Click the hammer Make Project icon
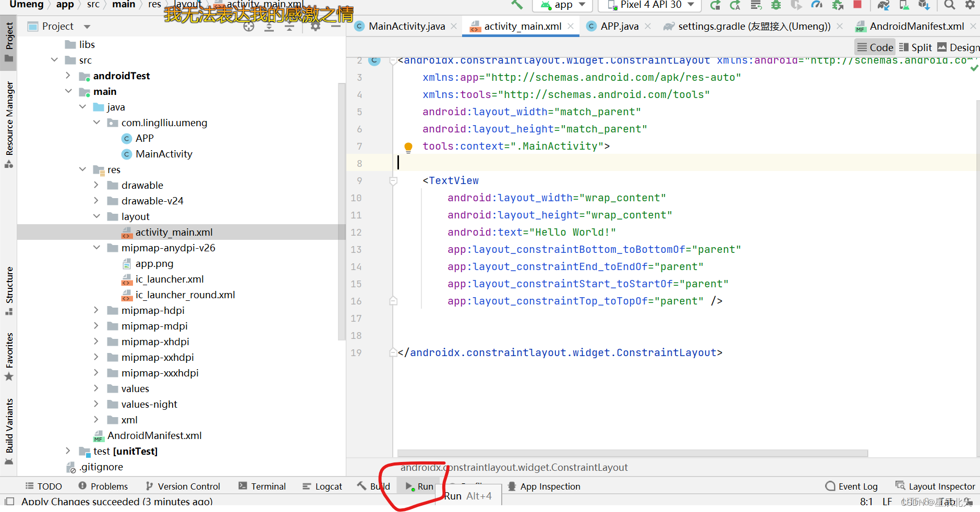Viewport: 980px width, 512px height. (x=516, y=5)
